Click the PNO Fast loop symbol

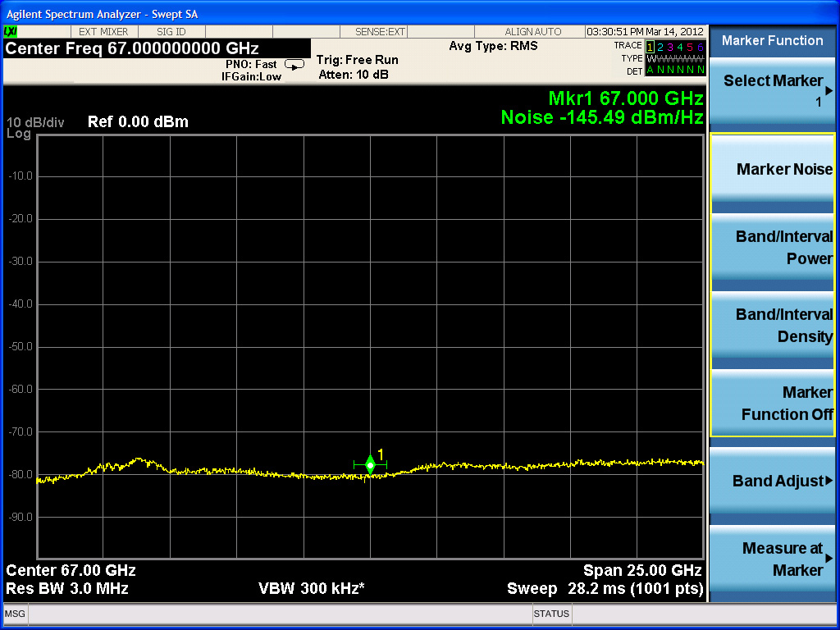294,64
